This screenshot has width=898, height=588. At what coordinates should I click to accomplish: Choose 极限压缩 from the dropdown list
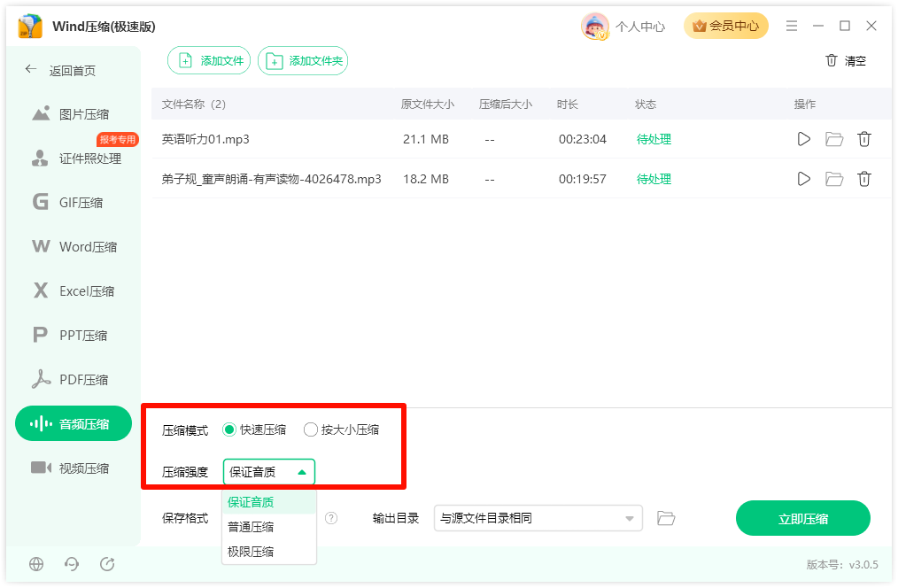(x=268, y=552)
